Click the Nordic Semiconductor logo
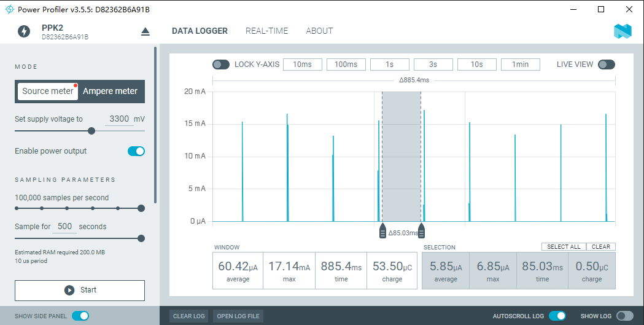Screen dimensions: 644x325 coord(623,31)
